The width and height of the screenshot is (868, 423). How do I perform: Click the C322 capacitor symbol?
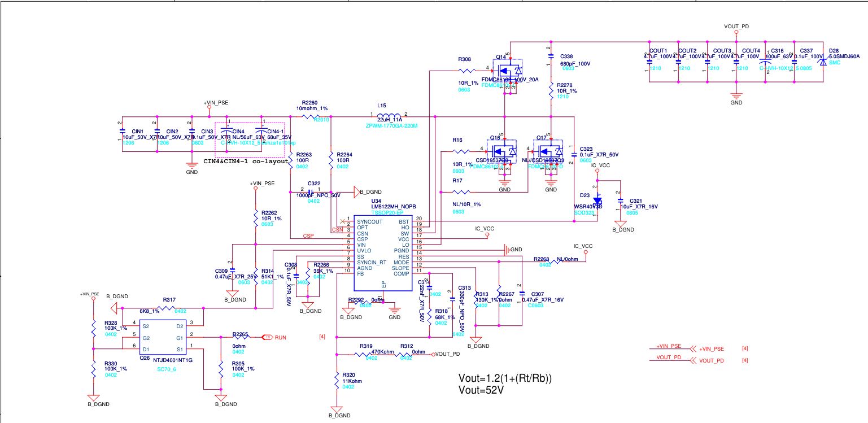tap(310, 192)
